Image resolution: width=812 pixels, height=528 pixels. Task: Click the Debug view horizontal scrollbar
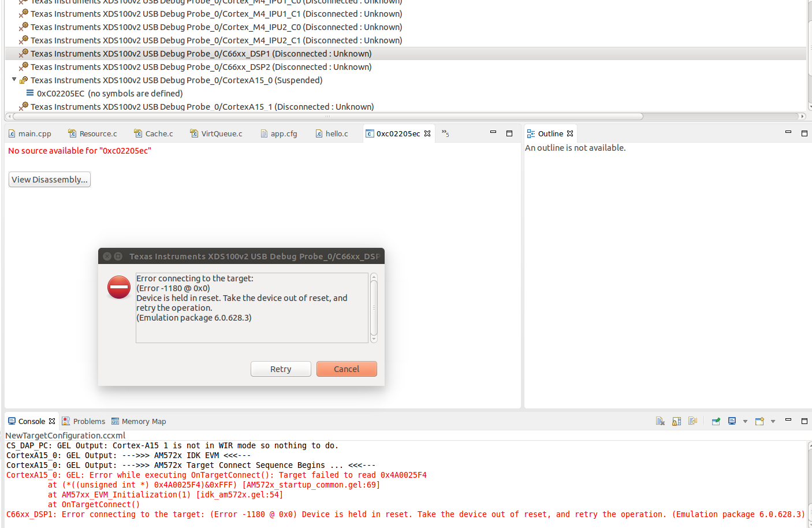click(327, 116)
